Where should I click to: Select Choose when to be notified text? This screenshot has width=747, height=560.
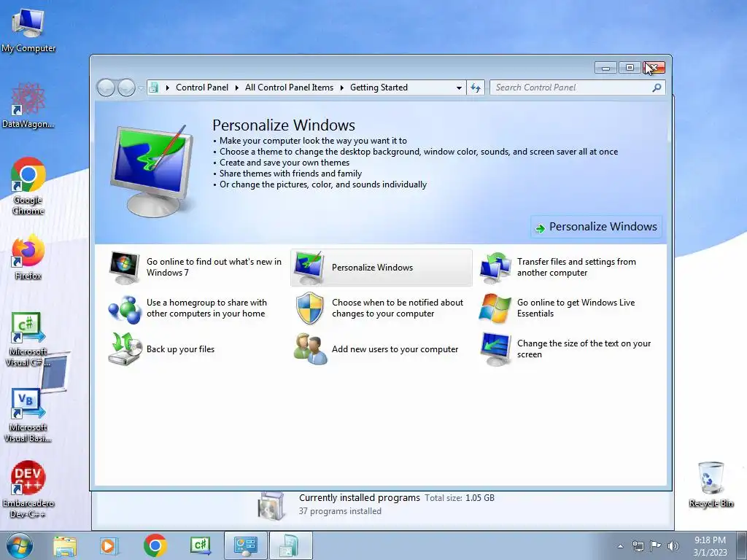[x=398, y=308]
